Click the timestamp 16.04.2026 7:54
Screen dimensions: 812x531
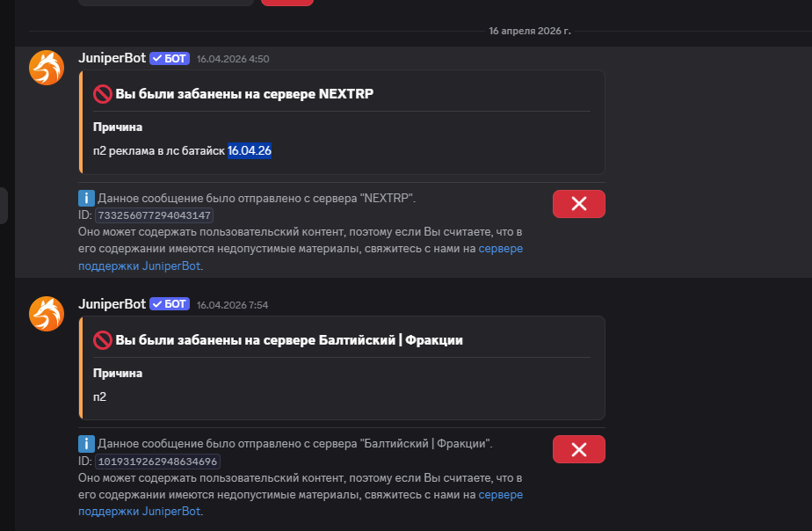click(x=233, y=305)
